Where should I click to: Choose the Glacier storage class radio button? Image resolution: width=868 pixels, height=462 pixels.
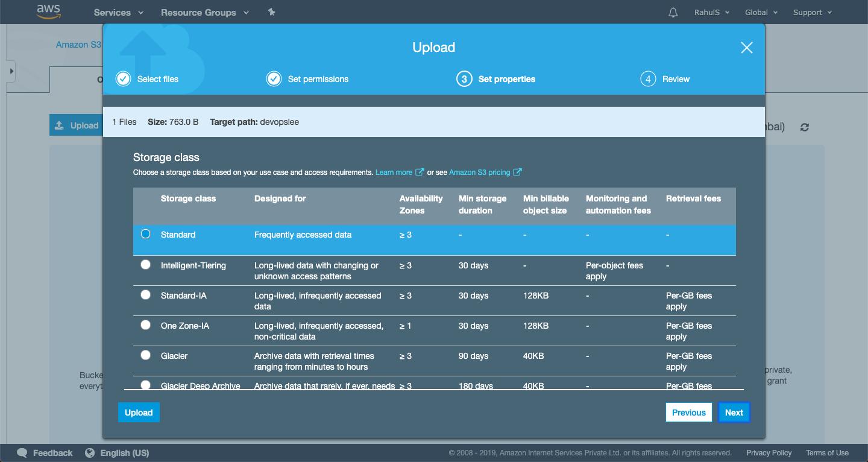145,355
